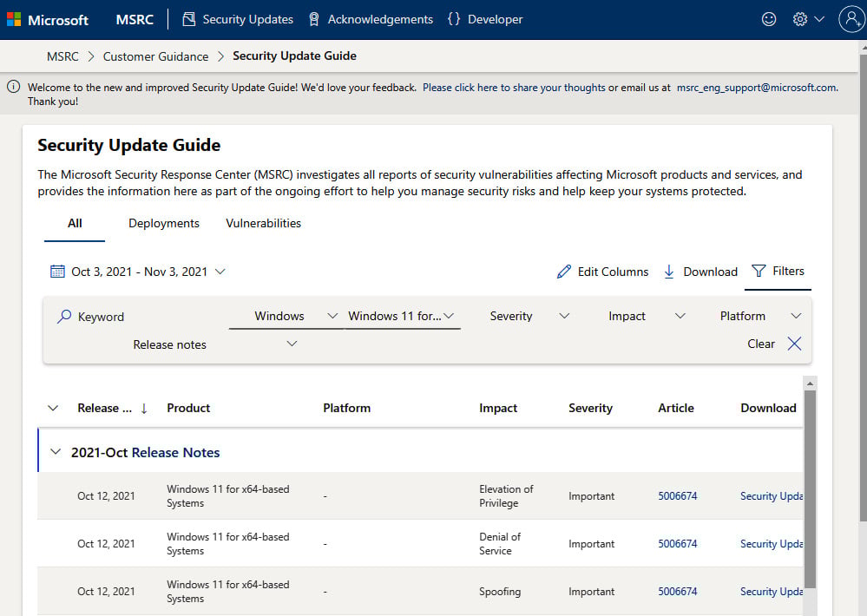Screen dimensions: 867x616
Task: Click the Download button in toolbar
Action: point(700,272)
